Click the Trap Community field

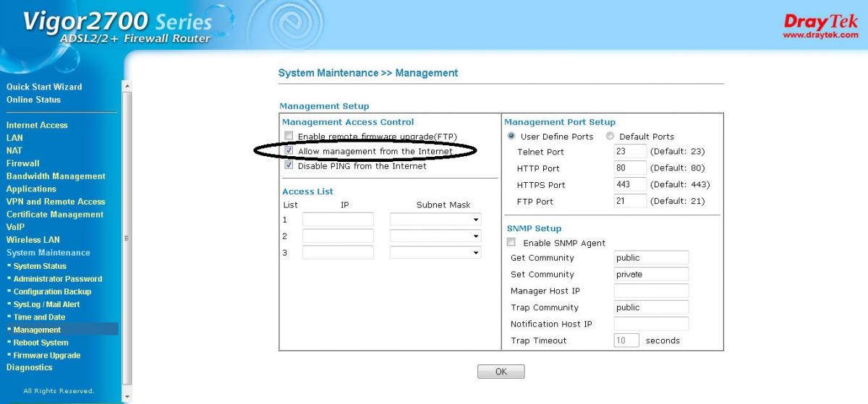pyautogui.click(x=651, y=307)
